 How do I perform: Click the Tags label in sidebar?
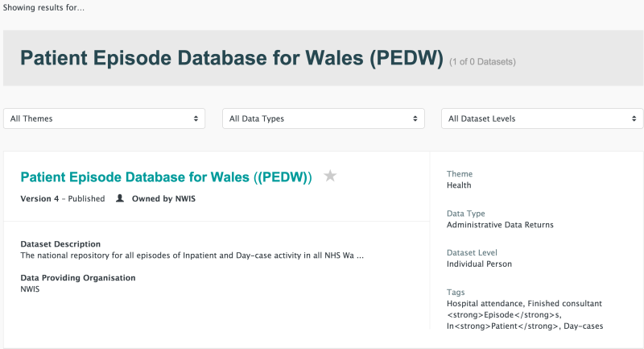point(456,293)
